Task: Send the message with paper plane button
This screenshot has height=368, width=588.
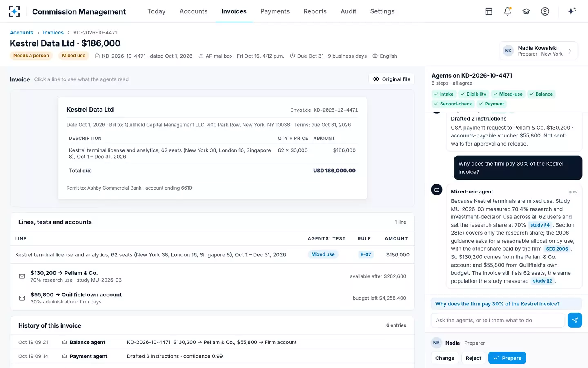Action: [575, 320]
